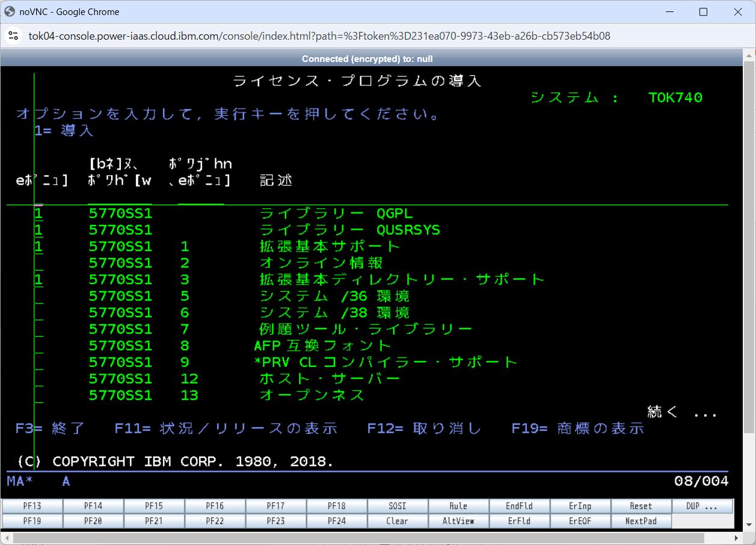Viewport: 756px width, 545px height.
Task: Click the COPYRIGHT IBM CORP. 1980, 2018 text
Action: [x=192, y=461]
